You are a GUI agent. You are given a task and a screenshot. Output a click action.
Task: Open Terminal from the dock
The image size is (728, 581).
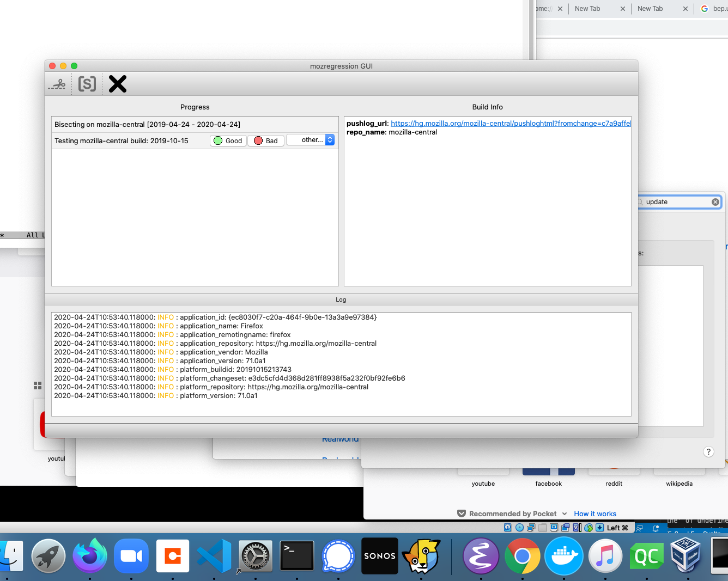[x=297, y=556]
